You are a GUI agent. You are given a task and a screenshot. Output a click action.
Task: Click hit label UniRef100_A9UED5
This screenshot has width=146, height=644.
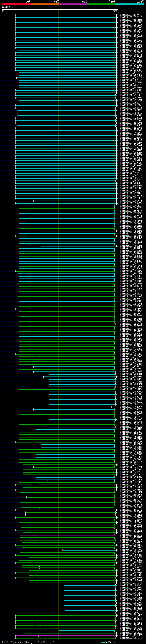tap(131, 231)
